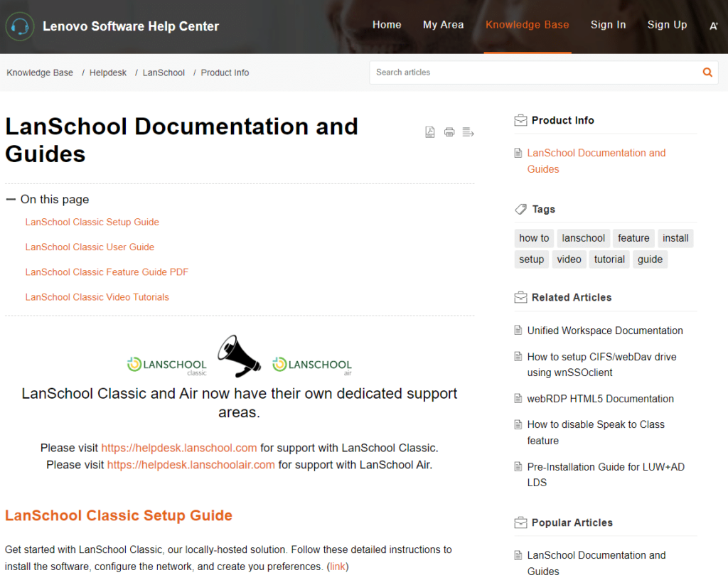This screenshot has width=728, height=585.
Task: Click the Lenovo headset logo icon
Action: pos(20,26)
